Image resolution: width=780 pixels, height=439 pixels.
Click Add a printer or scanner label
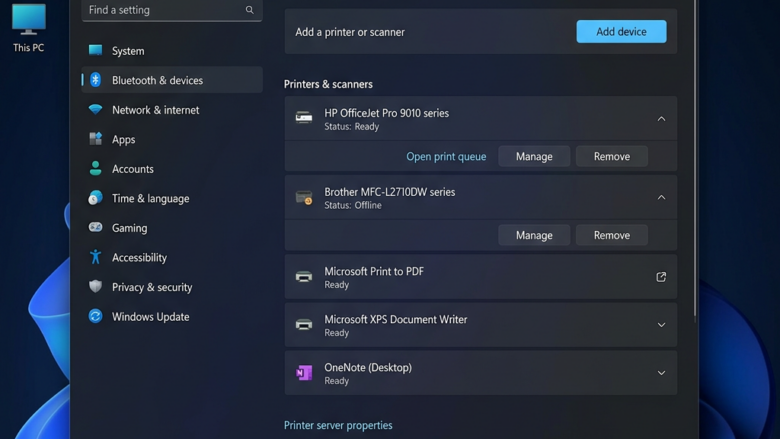(350, 32)
